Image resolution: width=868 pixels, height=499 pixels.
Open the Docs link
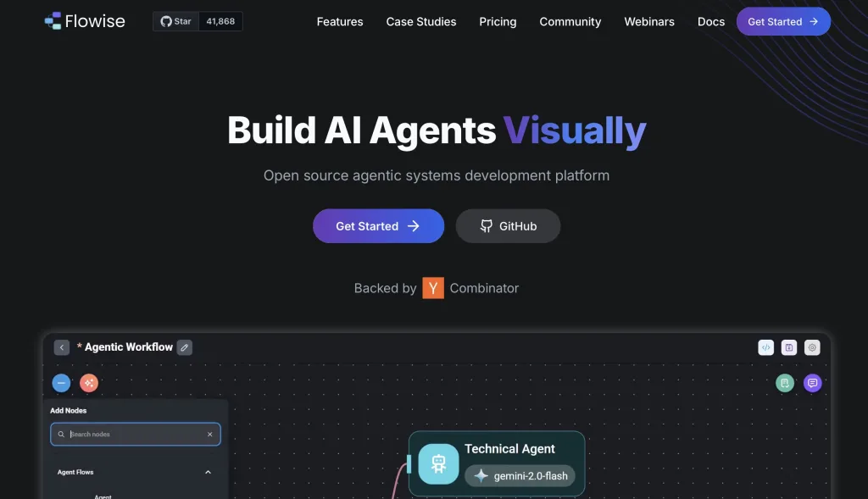711,21
